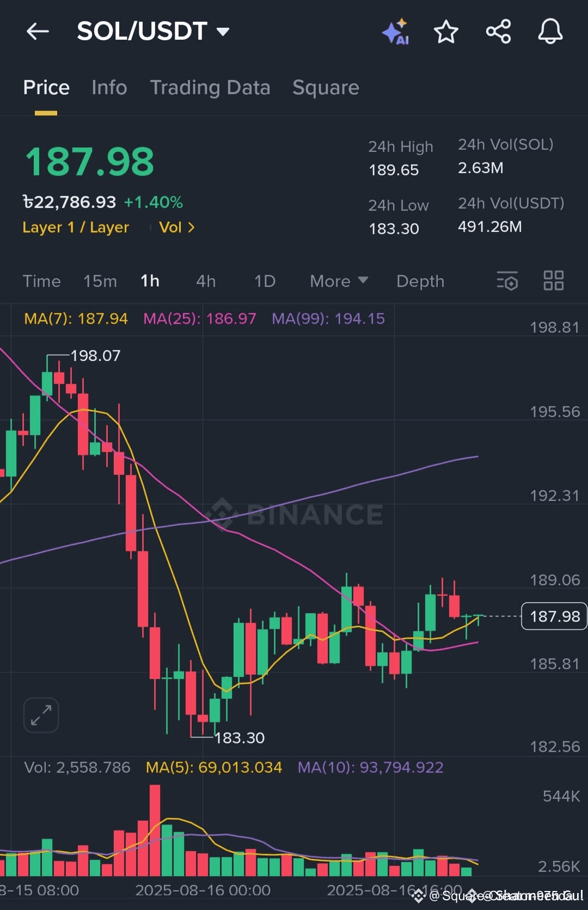Select the 4h chart interval
Screen dimensions: 588x910
(206, 281)
